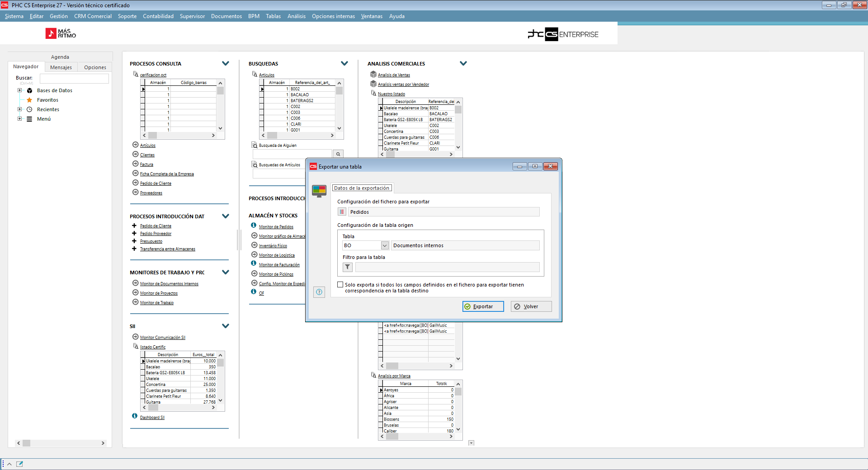The height and width of the screenshot is (470, 868).
Task: Open the Contabilidad menu
Action: pos(158,16)
